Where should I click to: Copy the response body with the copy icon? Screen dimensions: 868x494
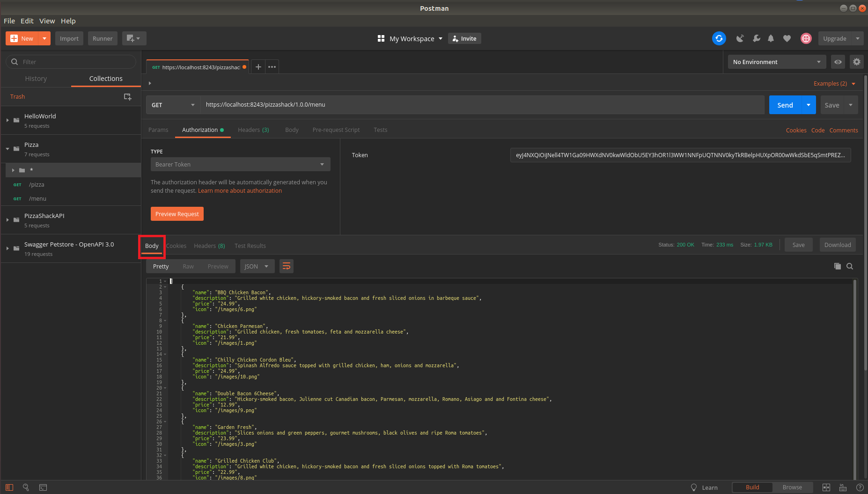coord(838,266)
